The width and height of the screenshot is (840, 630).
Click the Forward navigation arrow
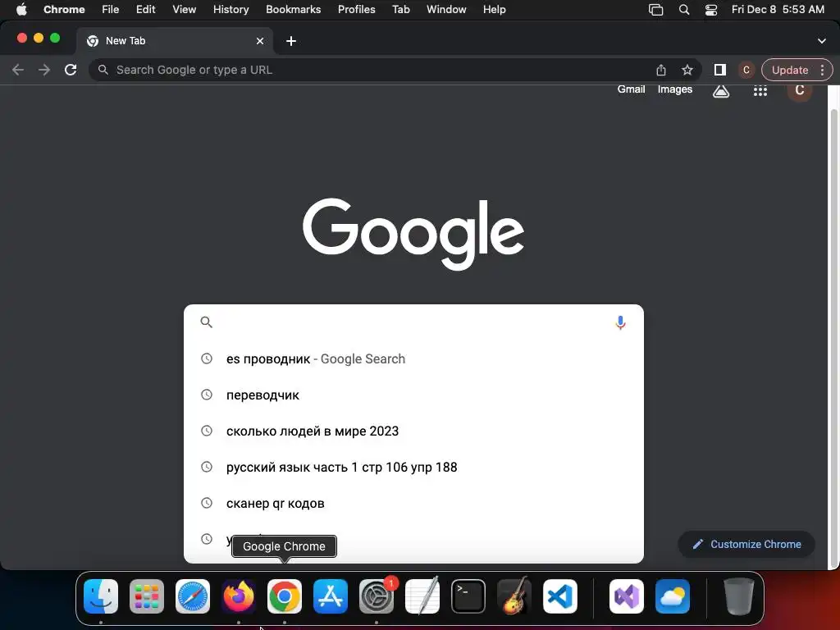44,70
